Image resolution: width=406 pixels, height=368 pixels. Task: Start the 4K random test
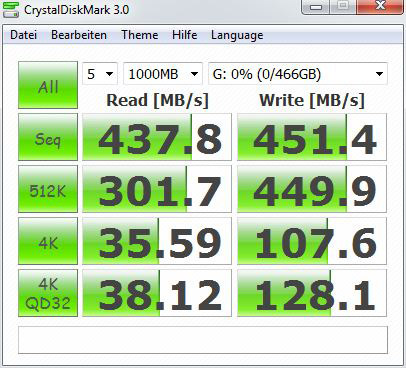(48, 241)
